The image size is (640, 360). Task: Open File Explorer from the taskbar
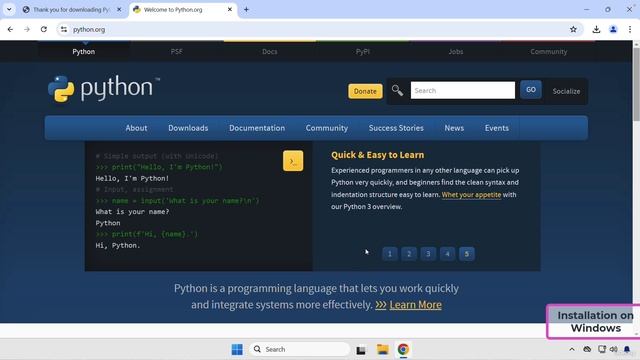[x=382, y=349]
